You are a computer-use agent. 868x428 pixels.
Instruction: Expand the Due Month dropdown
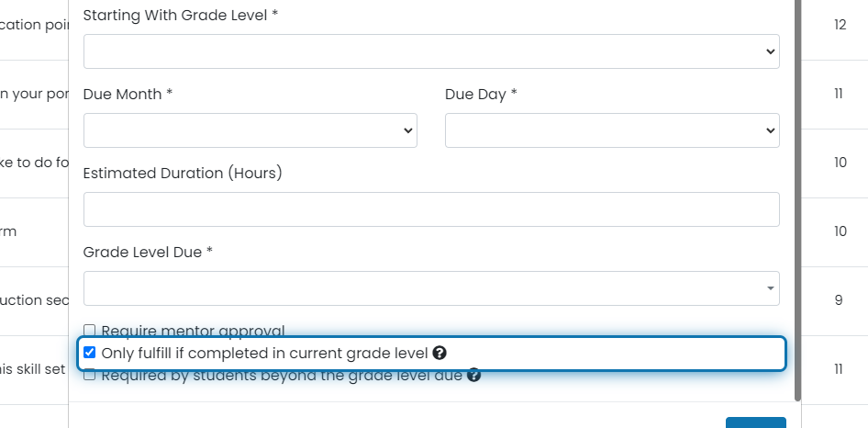[x=250, y=130]
